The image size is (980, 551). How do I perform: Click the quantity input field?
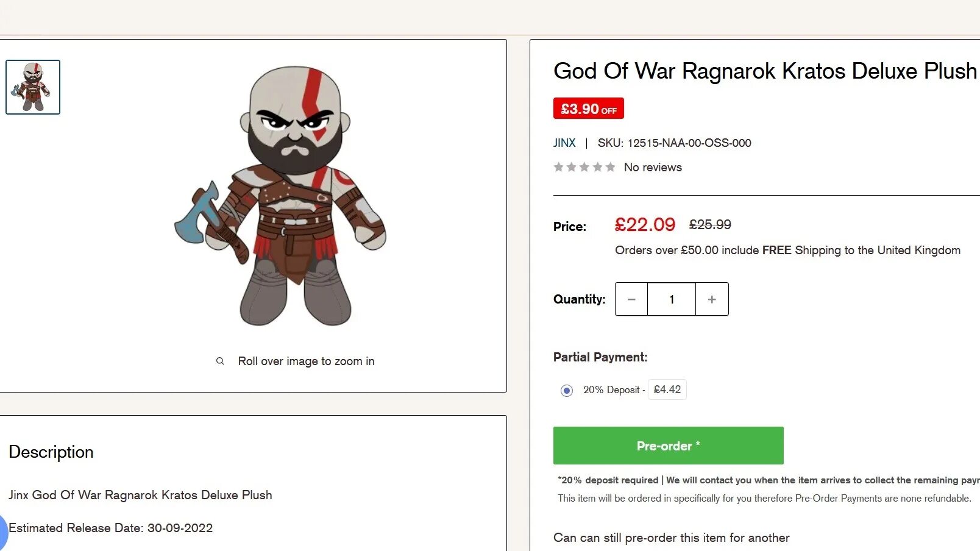[672, 299]
